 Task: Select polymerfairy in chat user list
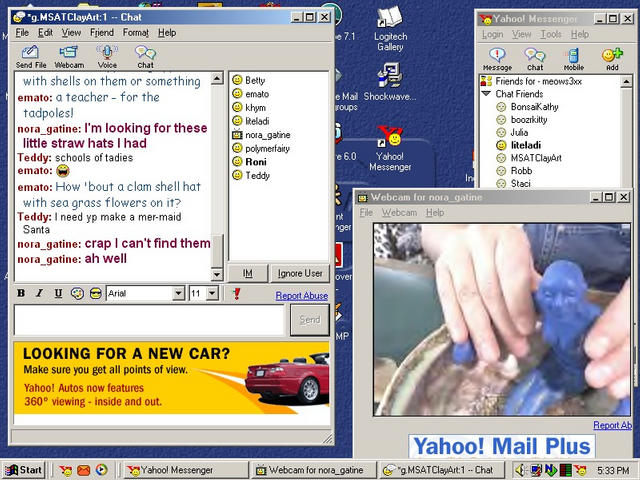pyautogui.click(x=267, y=148)
